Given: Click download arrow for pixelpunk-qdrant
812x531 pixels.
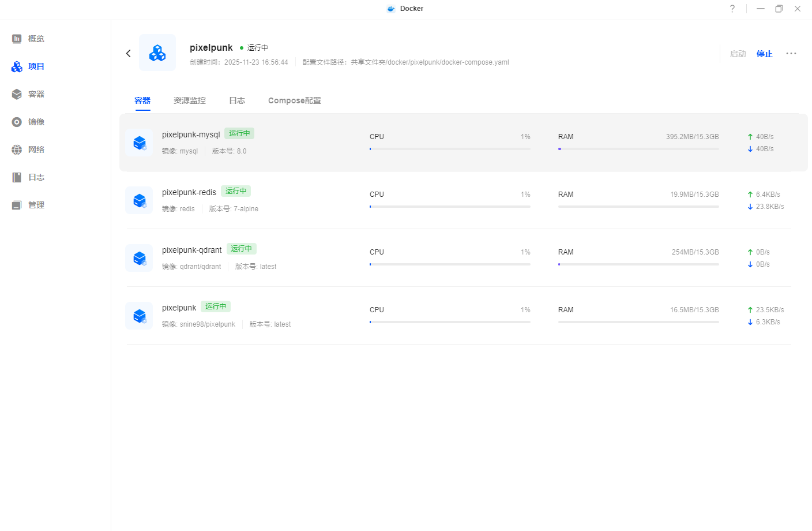Looking at the screenshot, I should tap(750, 264).
